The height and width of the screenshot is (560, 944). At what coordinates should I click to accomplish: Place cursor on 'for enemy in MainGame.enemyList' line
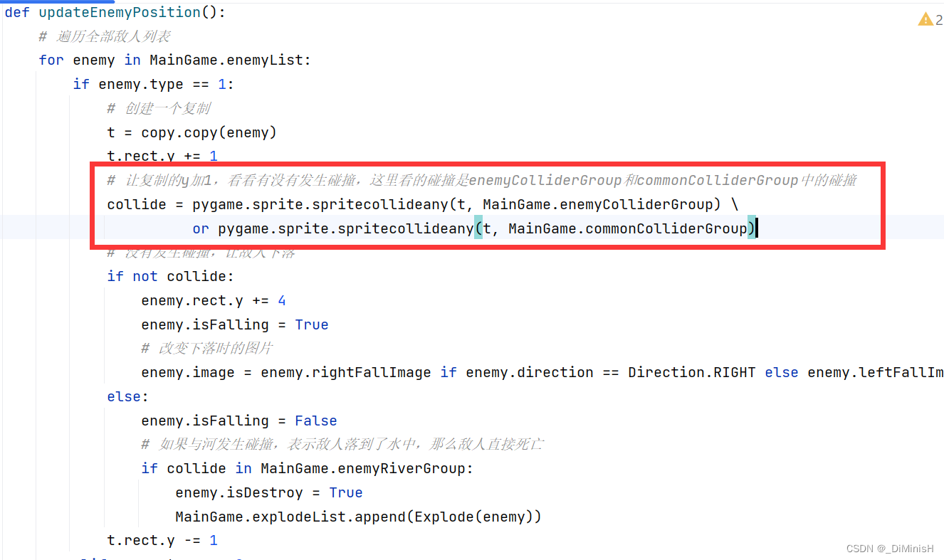(175, 60)
